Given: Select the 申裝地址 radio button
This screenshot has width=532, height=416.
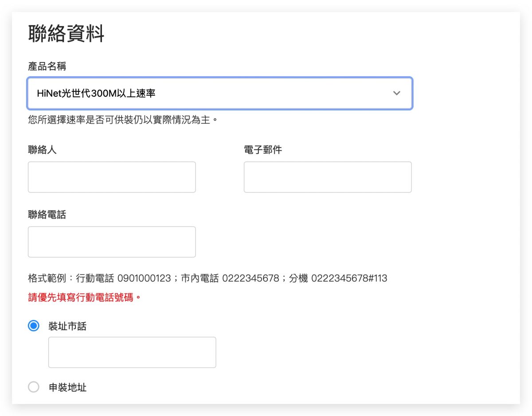Looking at the screenshot, I should pyautogui.click(x=34, y=387).
